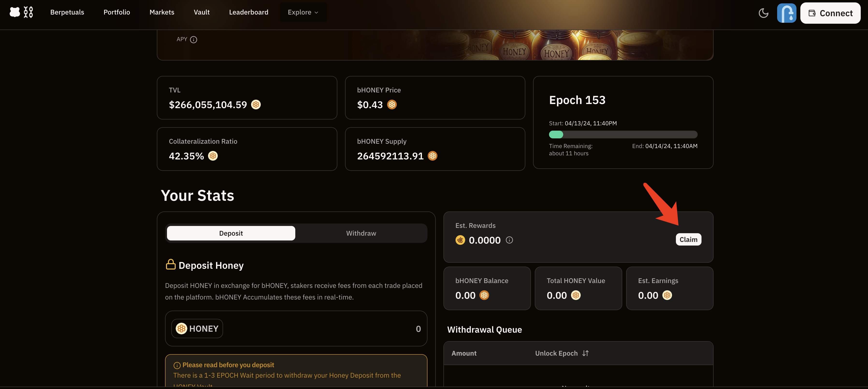Open the HONEY token selector
This screenshot has height=389, width=868.
point(197,329)
